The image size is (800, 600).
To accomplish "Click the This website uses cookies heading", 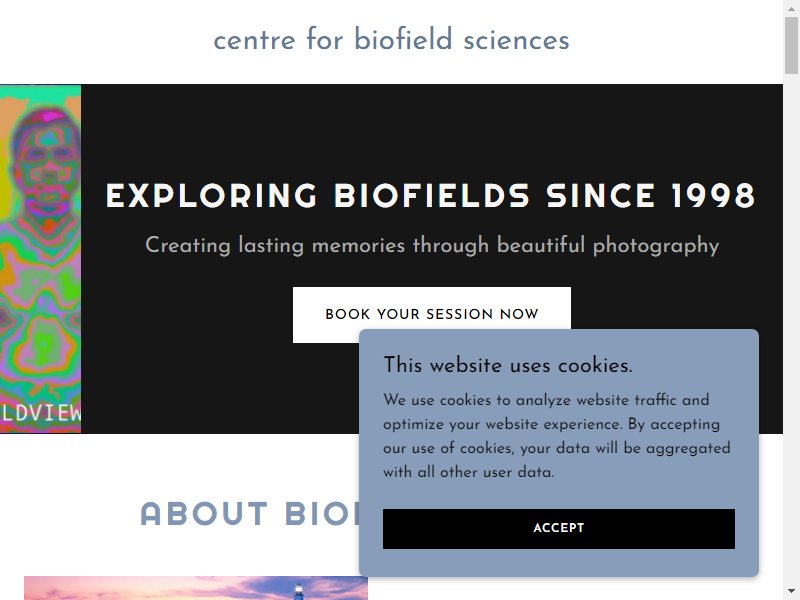I will pos(508,365).
